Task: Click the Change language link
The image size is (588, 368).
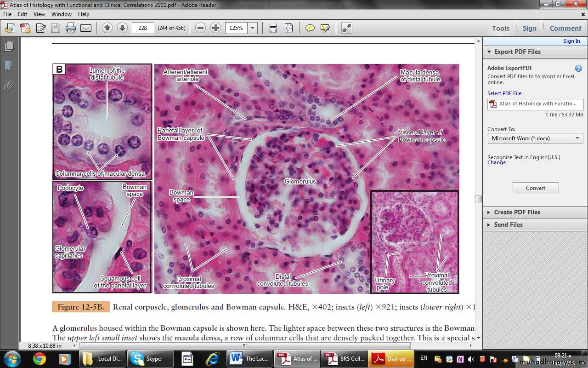Action: click(496, 162)
